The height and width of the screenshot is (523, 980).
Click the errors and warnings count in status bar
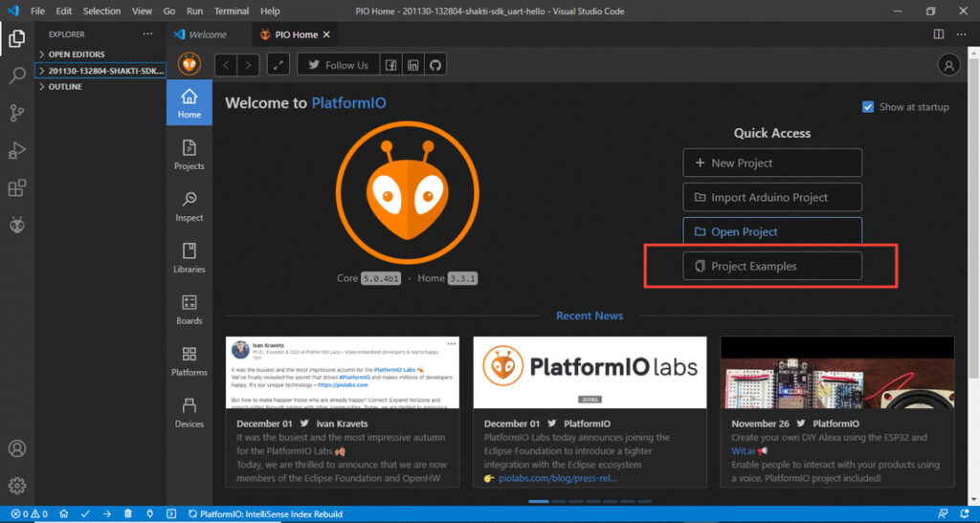click(30, 514)
